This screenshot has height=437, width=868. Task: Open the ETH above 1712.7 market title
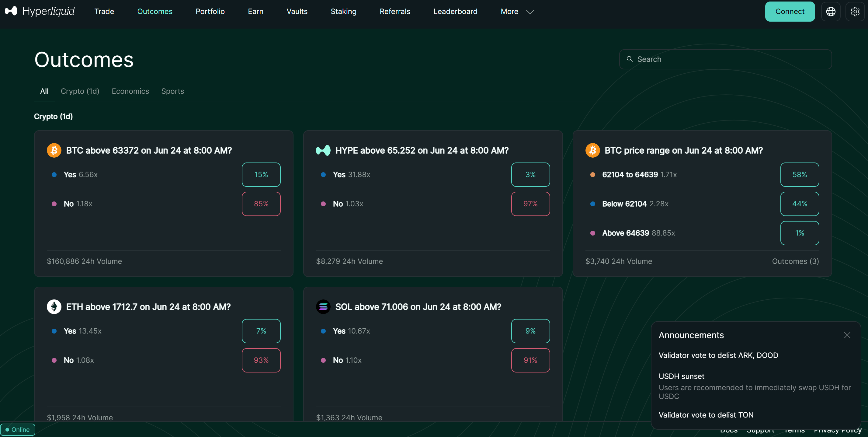pyautogui.click(x=148, y=307)
